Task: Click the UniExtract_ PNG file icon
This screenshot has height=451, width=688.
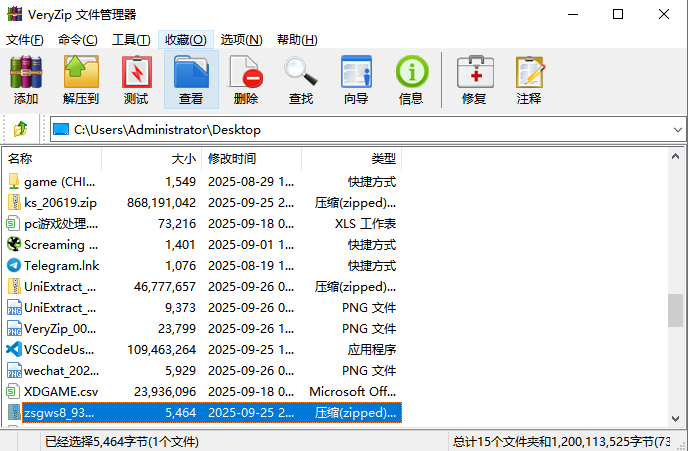Action: tap(14, 308)
